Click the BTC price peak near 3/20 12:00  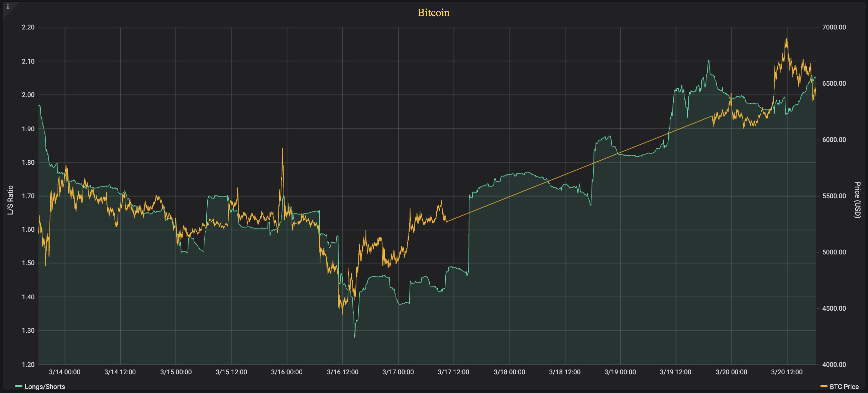(786, 38)
